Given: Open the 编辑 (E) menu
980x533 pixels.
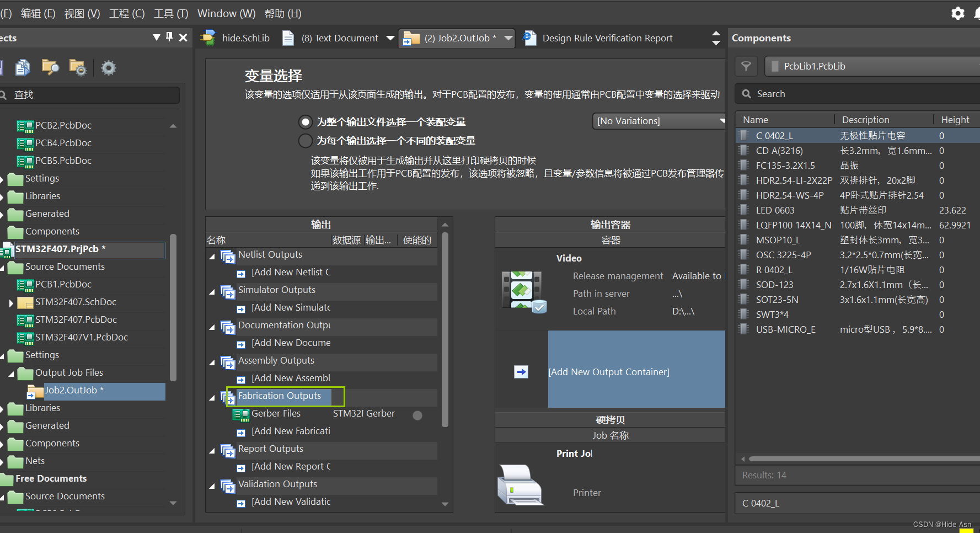Looking at the screenshot, I should [38, 13].
